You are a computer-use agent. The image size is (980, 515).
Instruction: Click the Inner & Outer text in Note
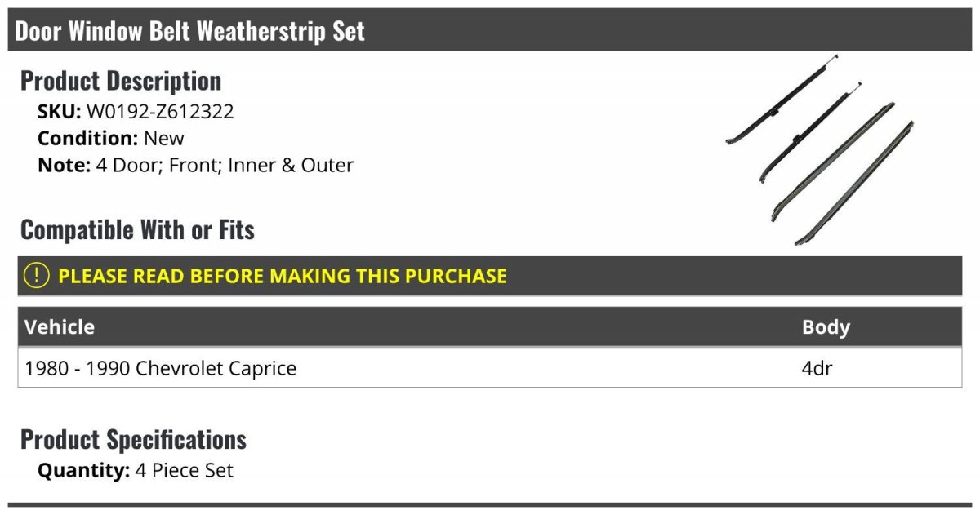[x=291, y=165]
